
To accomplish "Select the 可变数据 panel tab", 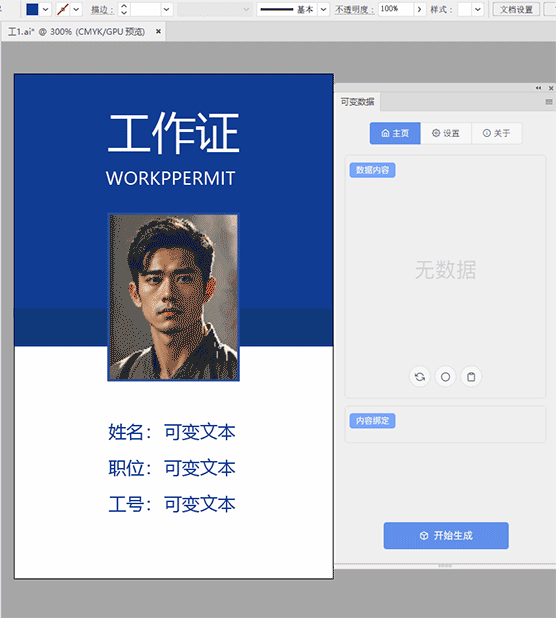I will point(357,102).
